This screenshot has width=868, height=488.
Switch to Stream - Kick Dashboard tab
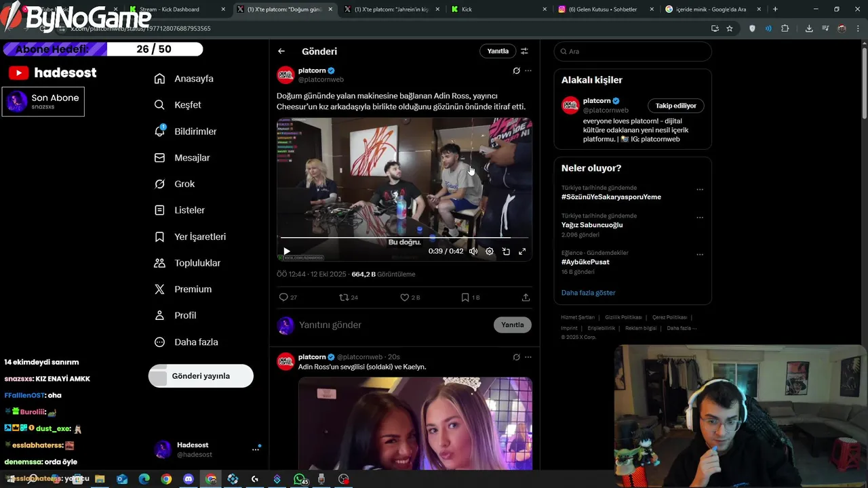pyautogui.click(x=177, y=9)
